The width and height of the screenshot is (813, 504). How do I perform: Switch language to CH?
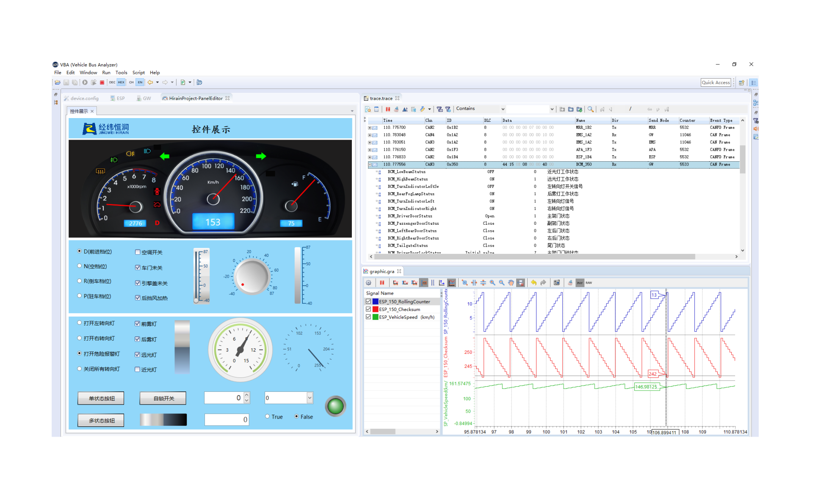tap(131, 83)
